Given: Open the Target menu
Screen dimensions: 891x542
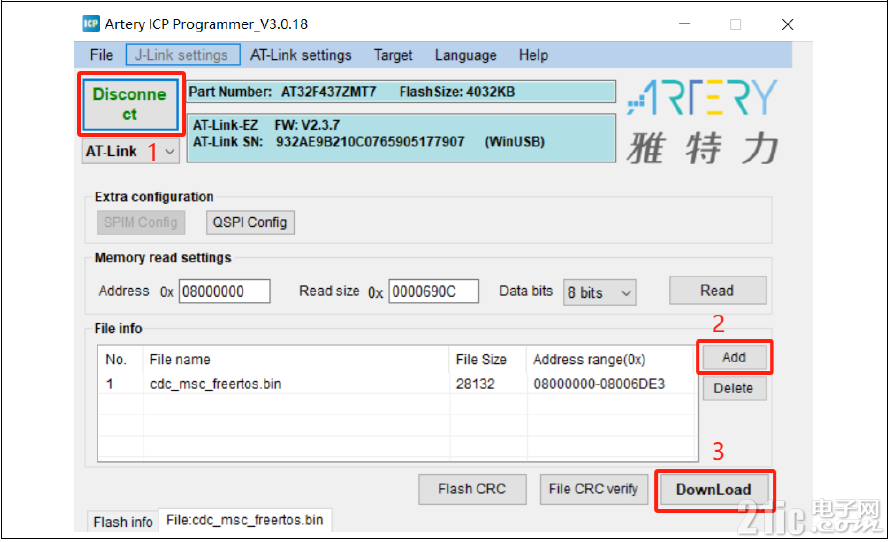Looking at the screenshot, I should [393, 55].
